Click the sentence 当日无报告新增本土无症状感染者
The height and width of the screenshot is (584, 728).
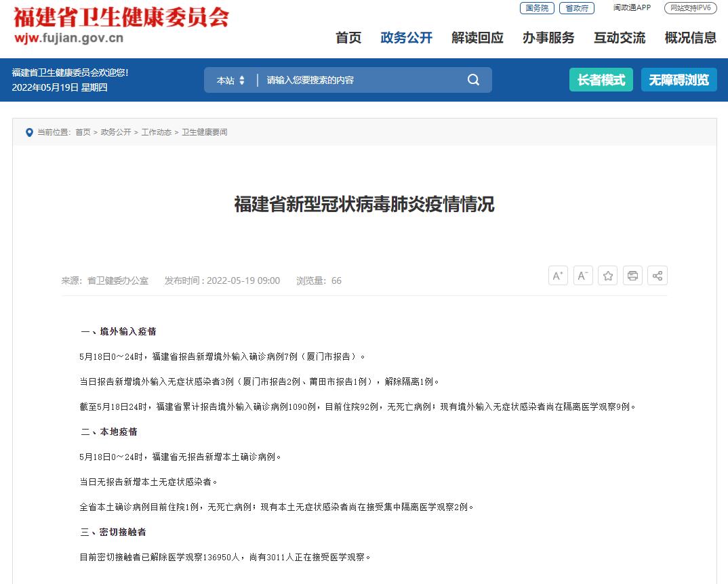[x=148, y=482]
